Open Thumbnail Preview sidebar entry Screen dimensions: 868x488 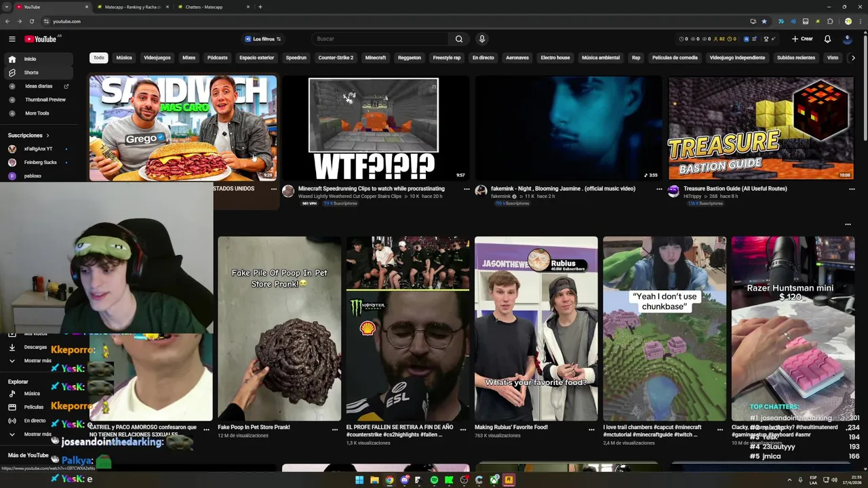coord(38,100)
